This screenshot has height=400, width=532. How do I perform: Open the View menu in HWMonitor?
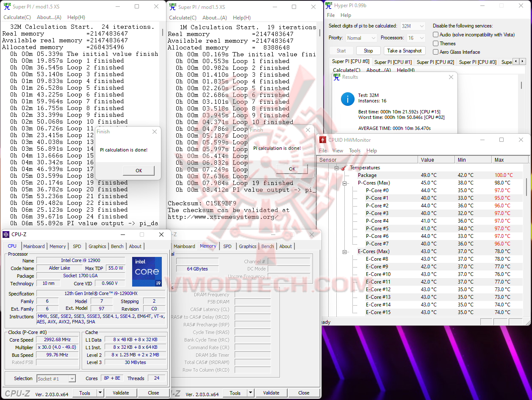[338, 150]
